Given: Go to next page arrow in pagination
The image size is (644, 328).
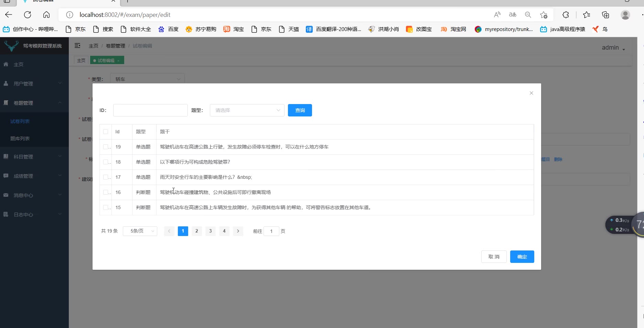Looking at the screenshot, I should [238, 231].
